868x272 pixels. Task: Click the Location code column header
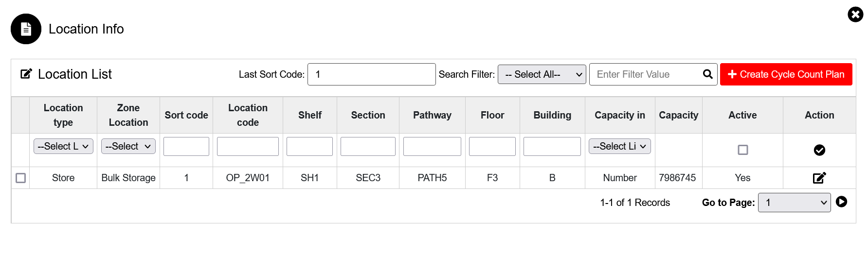click(248, 115)
